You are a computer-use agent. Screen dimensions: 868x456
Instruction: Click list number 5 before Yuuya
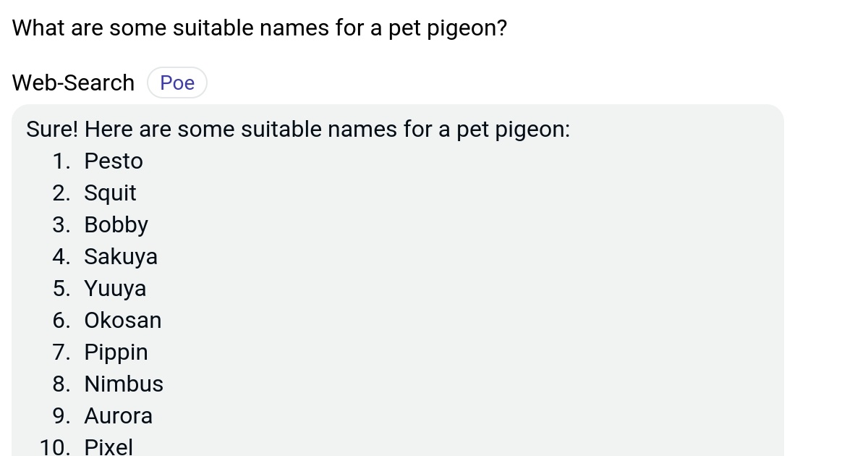tap(61, 289)
